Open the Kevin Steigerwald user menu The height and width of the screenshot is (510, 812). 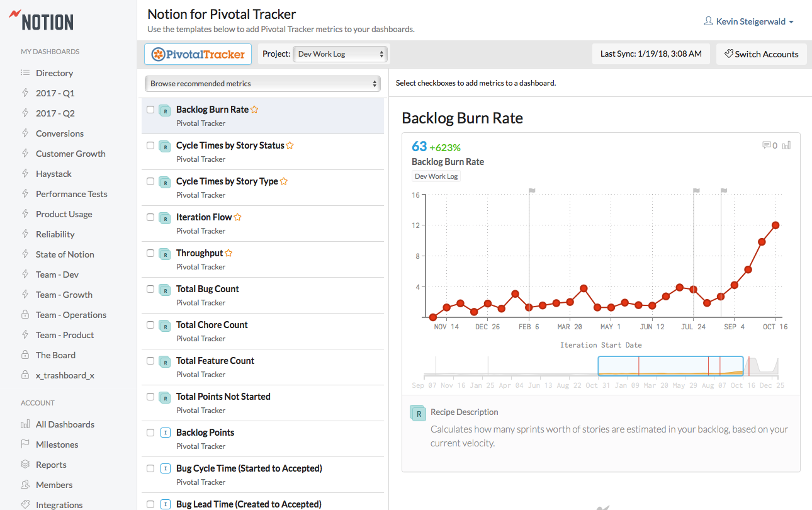pyautogui.click(x=749, y=21)
